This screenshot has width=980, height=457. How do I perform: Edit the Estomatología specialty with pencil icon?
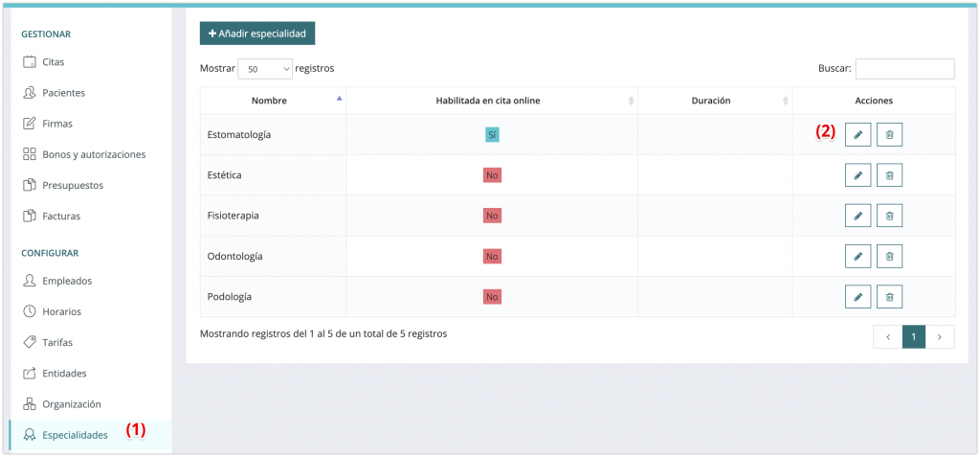click(x=857, y=135)
